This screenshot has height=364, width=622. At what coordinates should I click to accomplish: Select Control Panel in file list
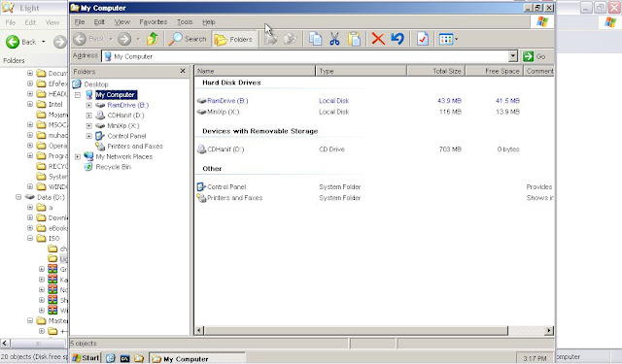(x=226, y=187)
